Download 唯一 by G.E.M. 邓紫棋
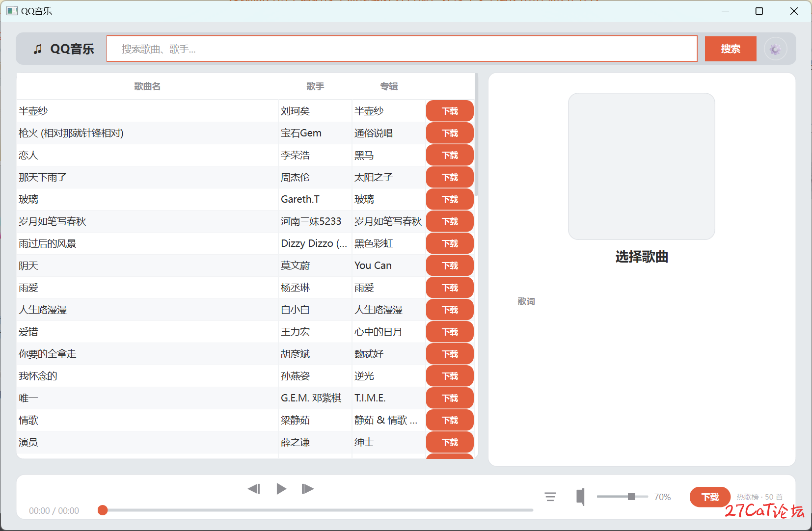 click(x=450, y=398)
